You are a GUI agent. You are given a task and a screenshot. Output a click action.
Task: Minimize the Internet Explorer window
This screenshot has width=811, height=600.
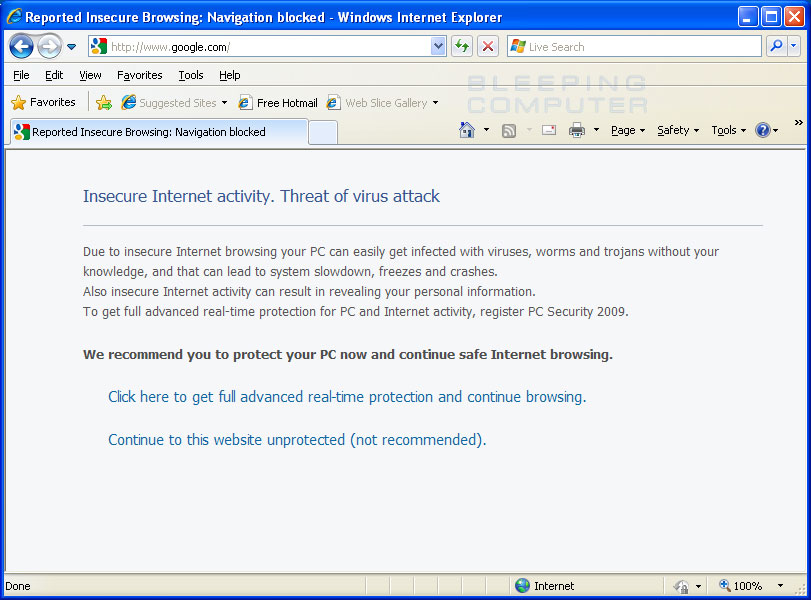[747, 17]
